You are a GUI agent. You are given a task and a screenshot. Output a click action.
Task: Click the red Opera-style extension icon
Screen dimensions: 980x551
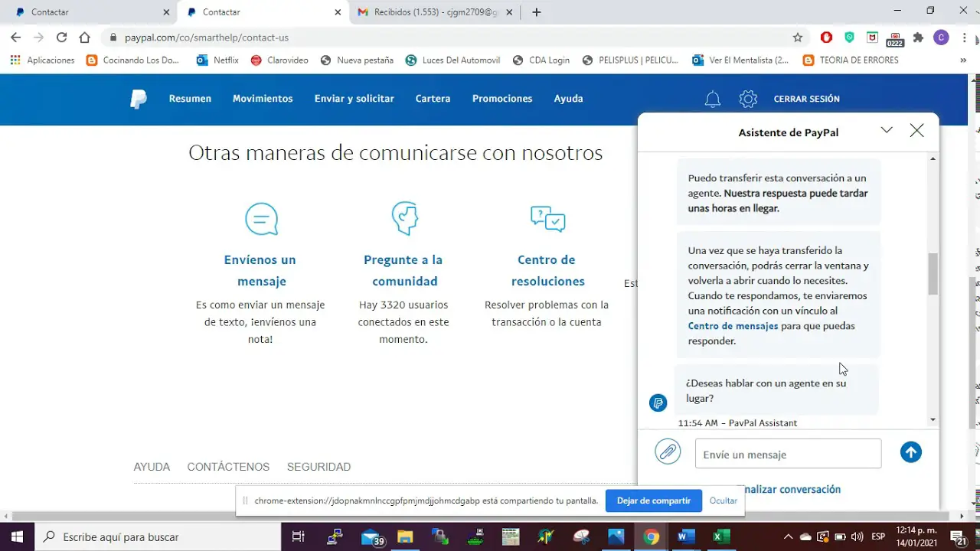(826, 37)
